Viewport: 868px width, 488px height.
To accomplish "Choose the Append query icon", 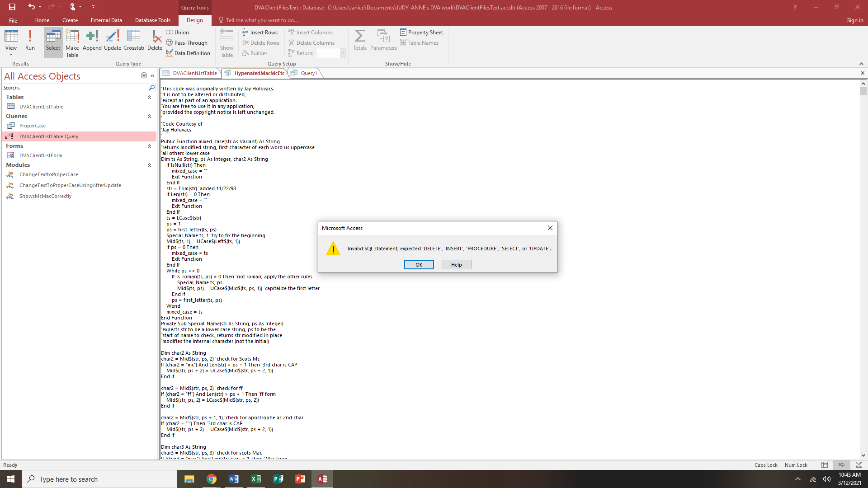I will pos(92,40).
